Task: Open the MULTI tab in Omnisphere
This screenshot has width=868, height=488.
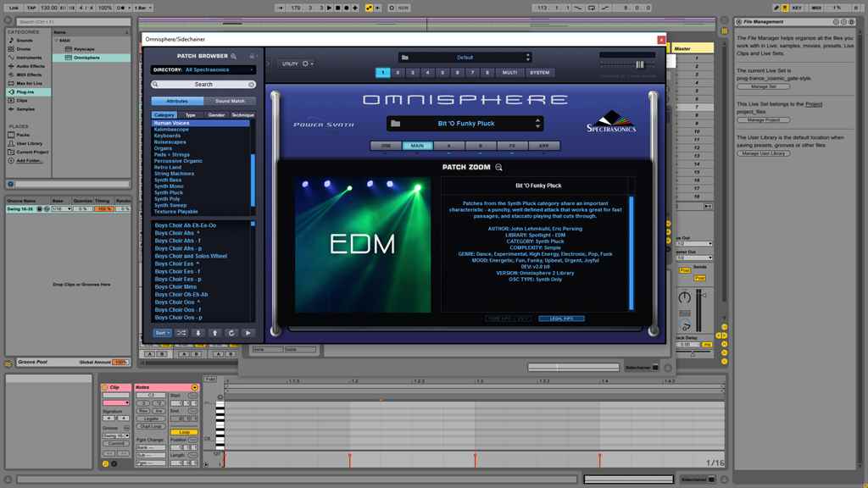Action: (x=509, y=73)
